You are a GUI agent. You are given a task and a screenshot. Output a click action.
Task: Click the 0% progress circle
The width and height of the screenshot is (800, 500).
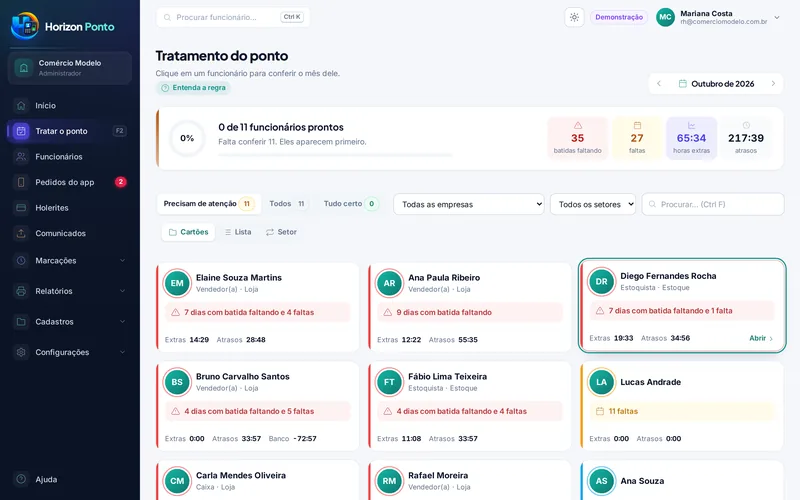(187, 138)
